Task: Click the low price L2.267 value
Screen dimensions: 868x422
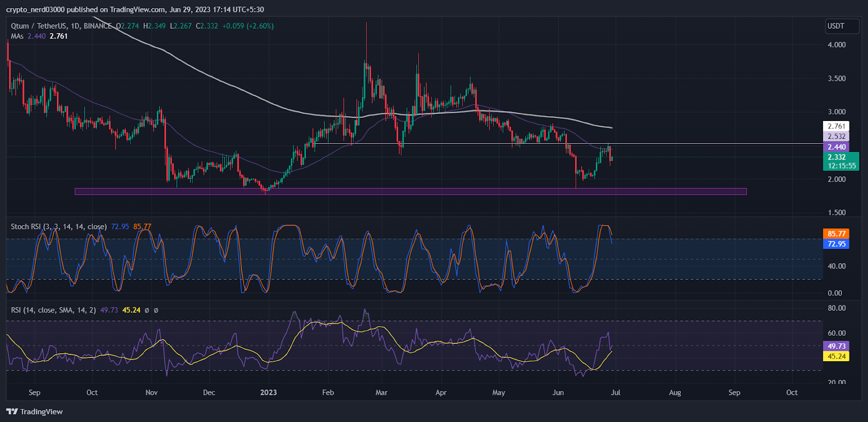Action: [181, 26]
